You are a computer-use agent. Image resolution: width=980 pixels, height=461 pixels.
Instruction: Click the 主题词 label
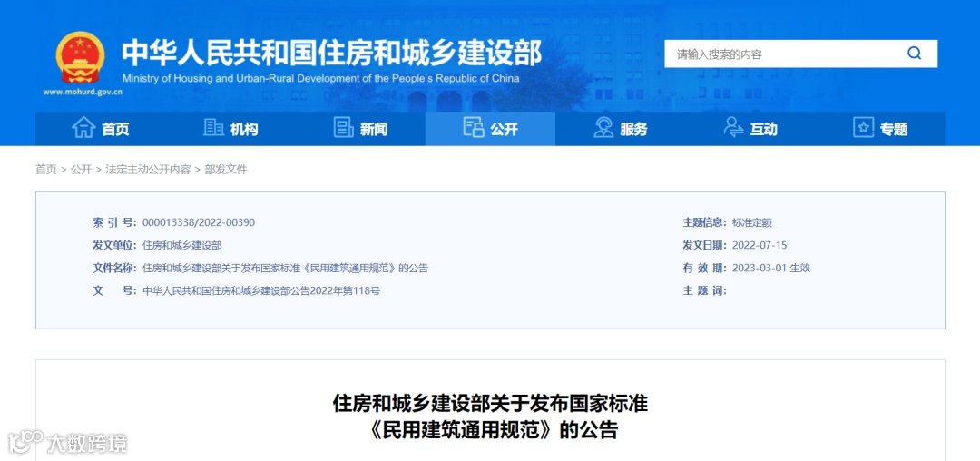click(705, 290)
